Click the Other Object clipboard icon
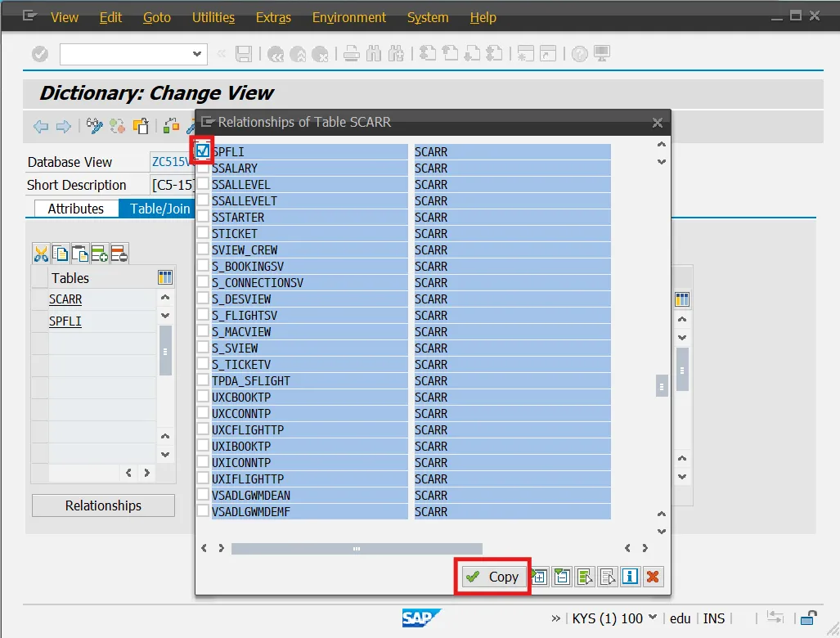 141,127
